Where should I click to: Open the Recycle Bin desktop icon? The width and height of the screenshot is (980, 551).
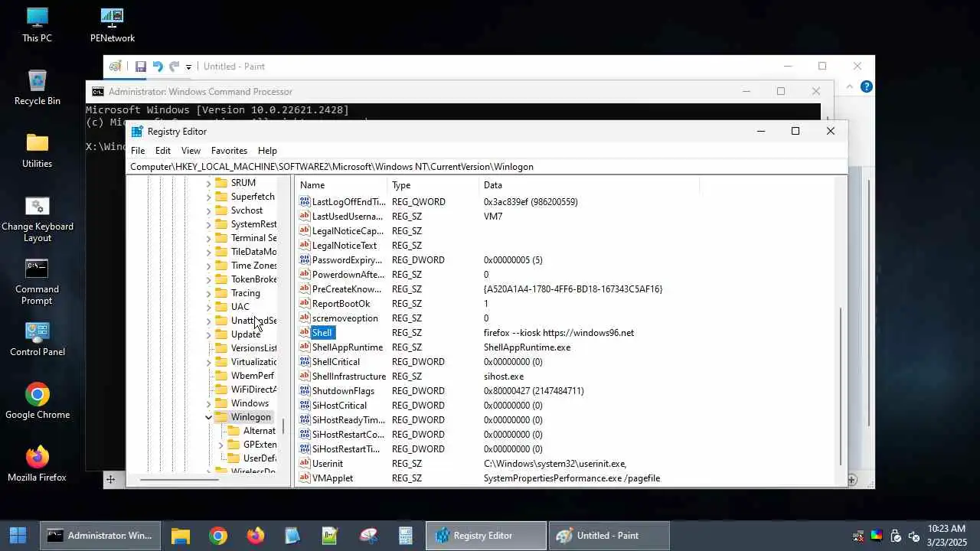coord(37,87)
